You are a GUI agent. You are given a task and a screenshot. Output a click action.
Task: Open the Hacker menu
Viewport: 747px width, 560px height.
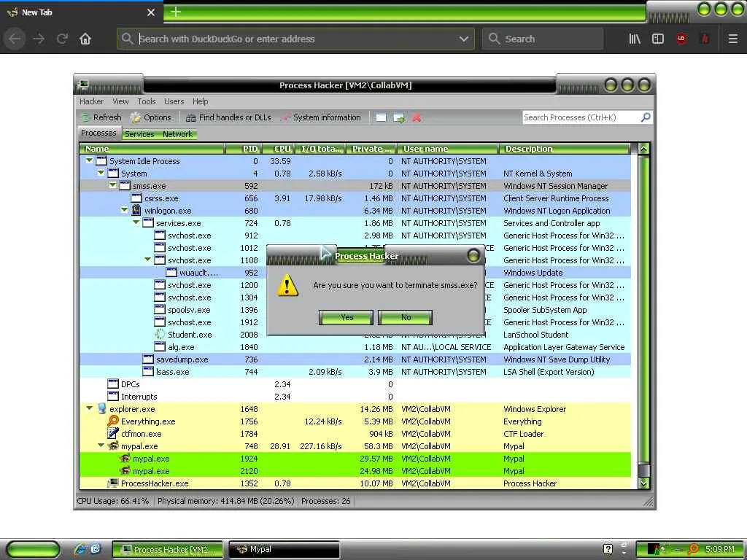(91, 101)
